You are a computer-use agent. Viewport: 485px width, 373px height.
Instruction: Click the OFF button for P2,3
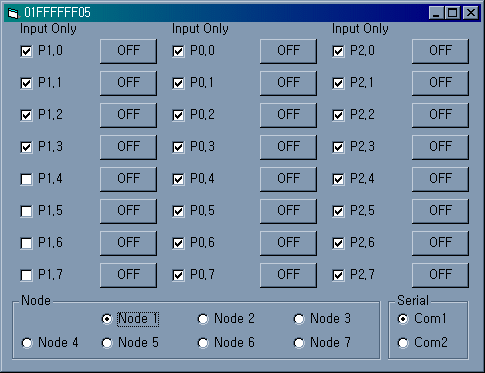[x=440, y=147]
